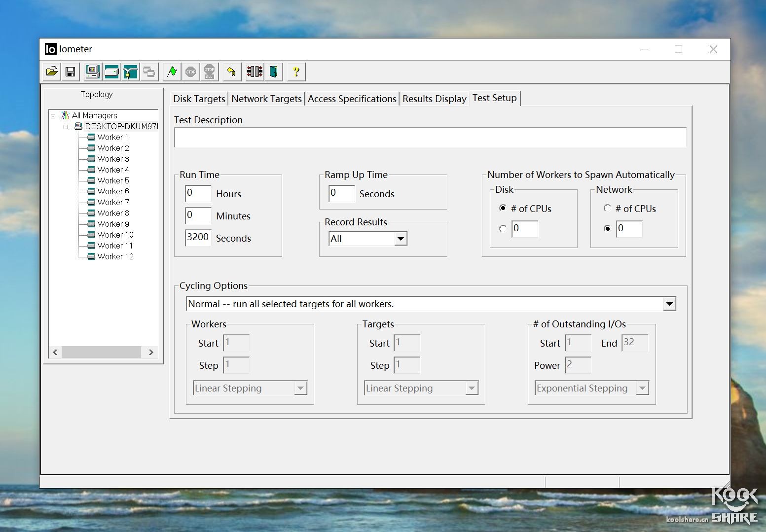Select the Disk custom worker count radio button

click(503, 229)
